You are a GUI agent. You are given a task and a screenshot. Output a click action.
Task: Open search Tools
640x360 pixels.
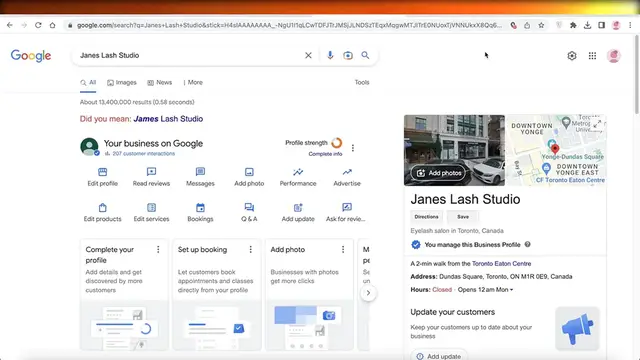pyautogui.click(x=362, y=82)
